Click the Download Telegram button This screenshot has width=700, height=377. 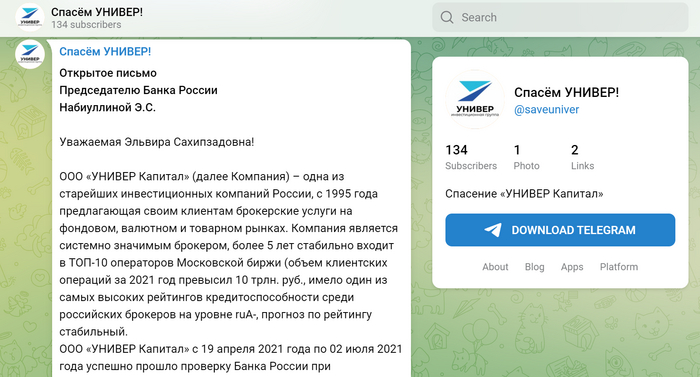(560, 230)
